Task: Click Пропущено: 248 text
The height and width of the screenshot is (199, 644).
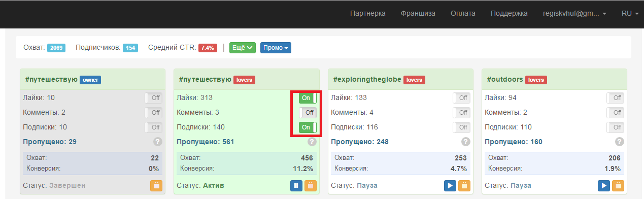Action: pos(360,142)
